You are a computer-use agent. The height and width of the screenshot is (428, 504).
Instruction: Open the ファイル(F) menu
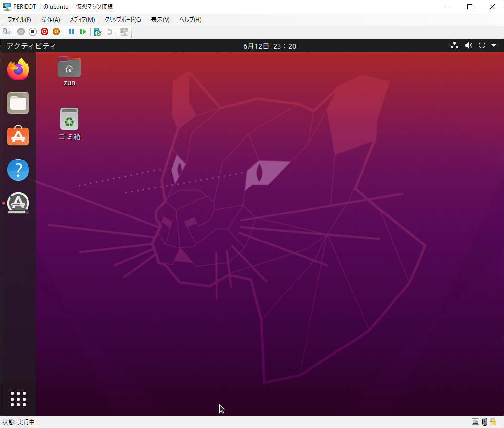pyautogui.click(x=19, y=20)
